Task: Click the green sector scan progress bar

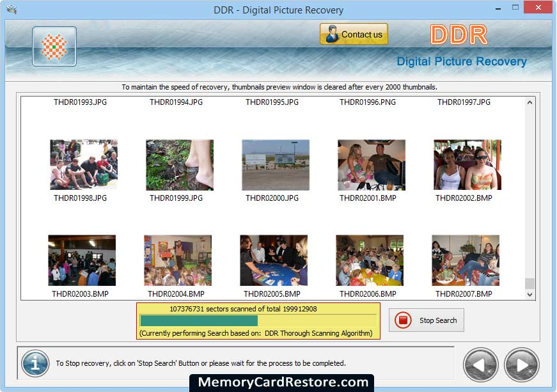Action: click(x=258, y=320)
